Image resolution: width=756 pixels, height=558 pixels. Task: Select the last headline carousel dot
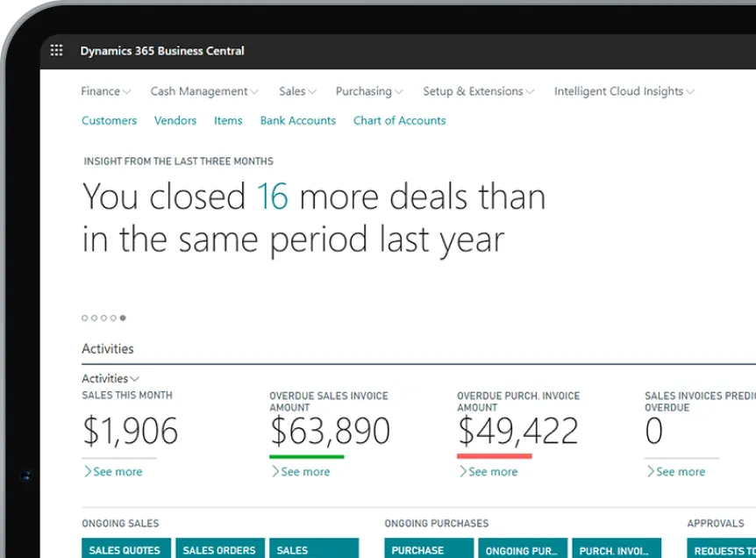tap(123, 318)
